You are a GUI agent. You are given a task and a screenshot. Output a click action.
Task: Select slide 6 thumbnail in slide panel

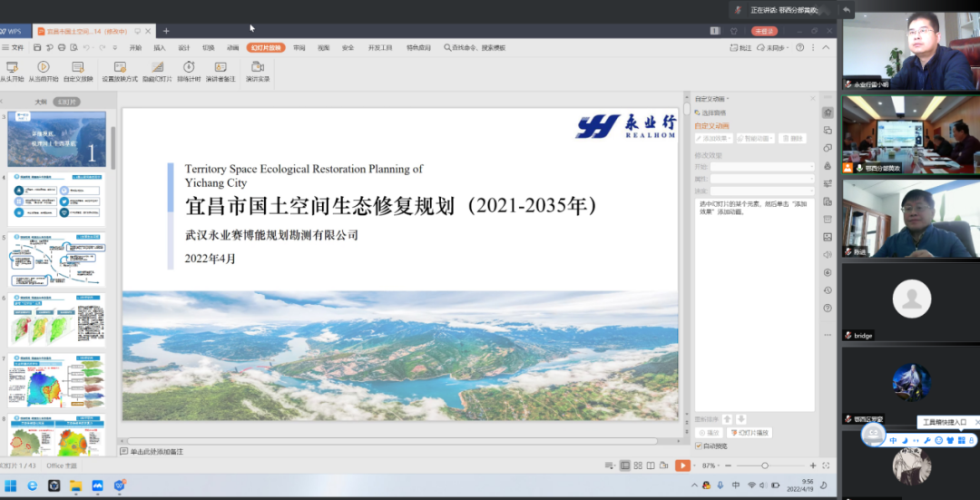tap(56, 318)
